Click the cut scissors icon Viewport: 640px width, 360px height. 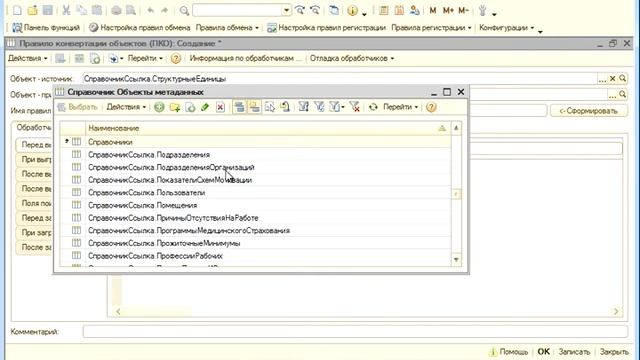[66, 10]
